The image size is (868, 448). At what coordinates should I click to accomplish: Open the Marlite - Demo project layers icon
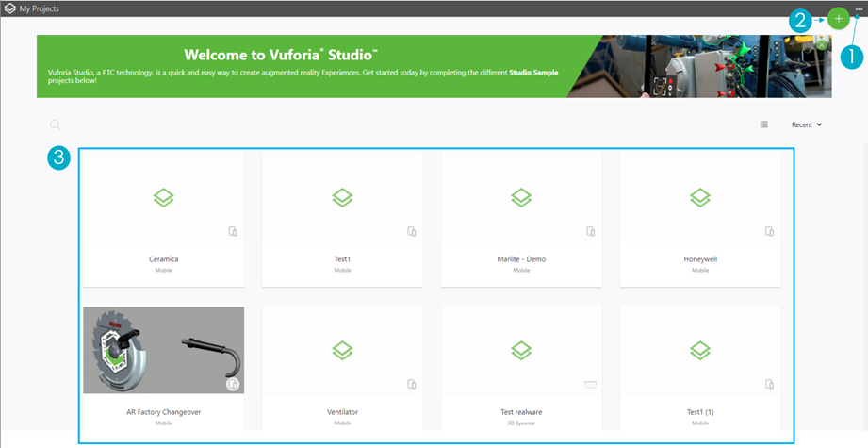click(521, 198)
